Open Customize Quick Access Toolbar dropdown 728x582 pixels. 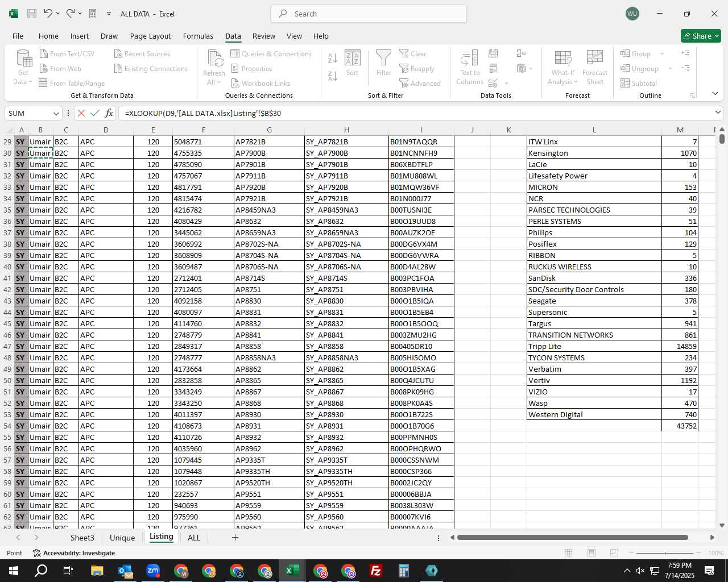(x=109, y=14)
